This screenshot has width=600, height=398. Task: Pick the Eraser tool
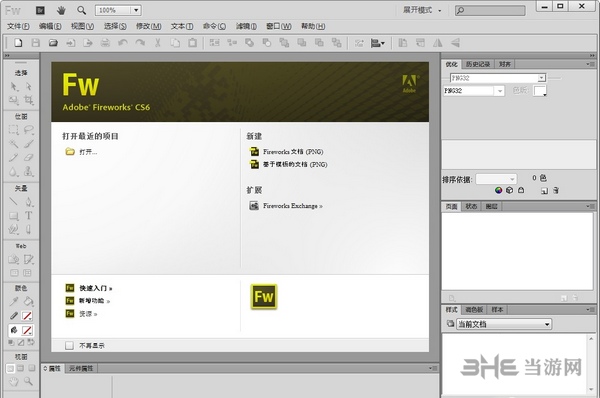tap(29, 157)
